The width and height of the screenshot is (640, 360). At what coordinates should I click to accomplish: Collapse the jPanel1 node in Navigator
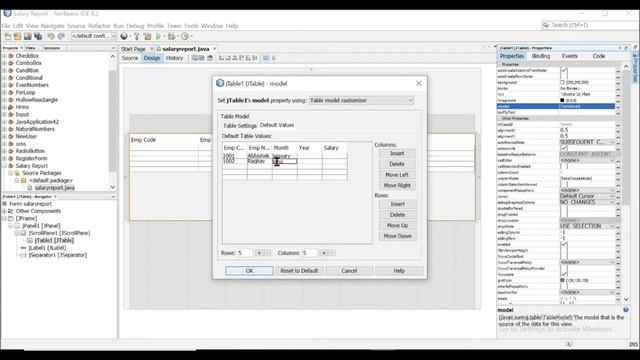11,226
